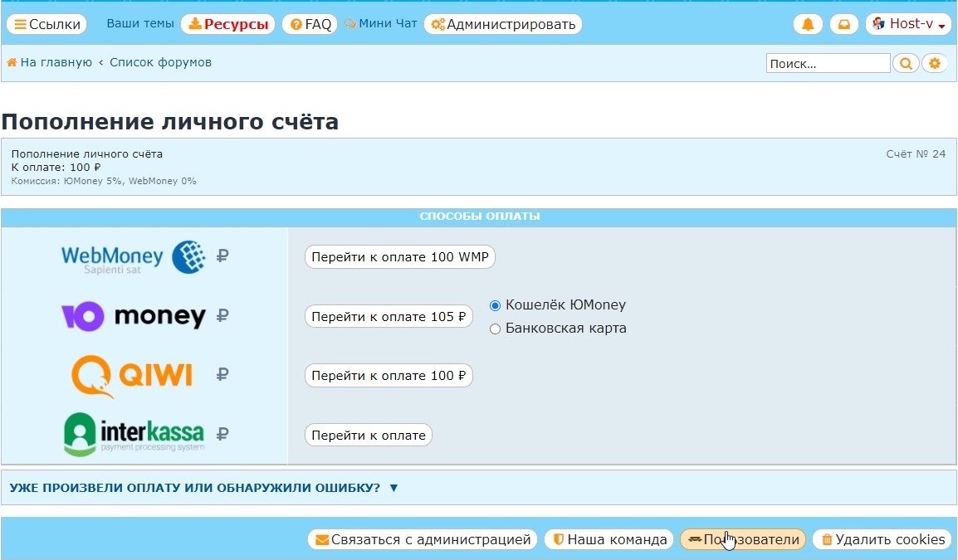Open the private messages inbox icon
The height and width of the screenshot is (560, 958).
[843, 24]
